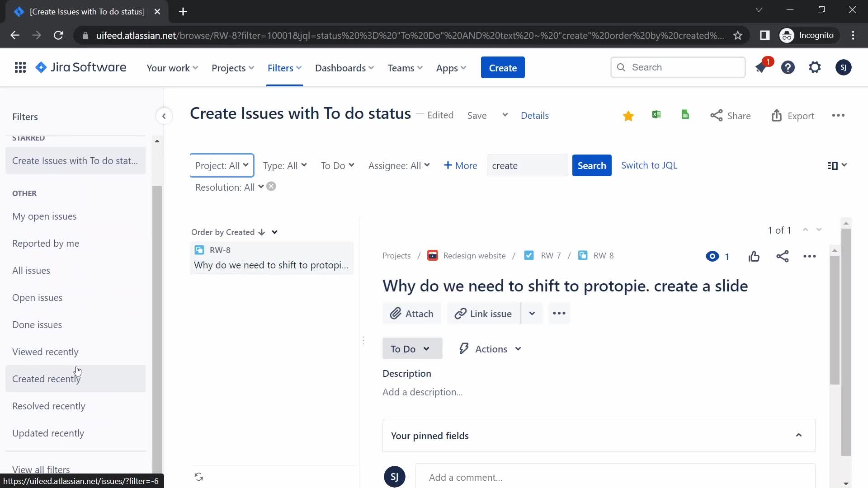868x488 pixels.
Task: Click the Link issue button
Action: click(x=483, y=314)
